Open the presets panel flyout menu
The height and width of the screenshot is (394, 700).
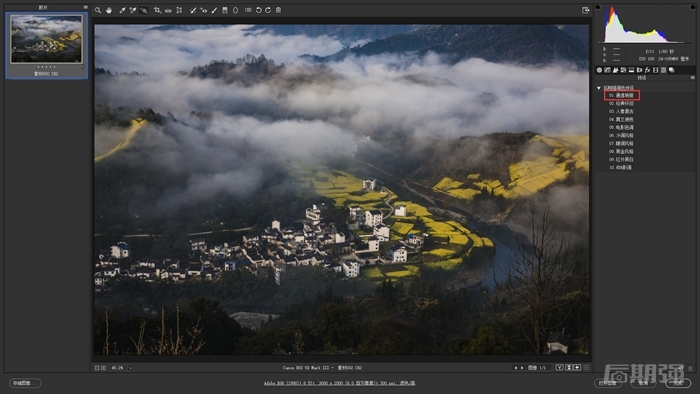(692, 78)
